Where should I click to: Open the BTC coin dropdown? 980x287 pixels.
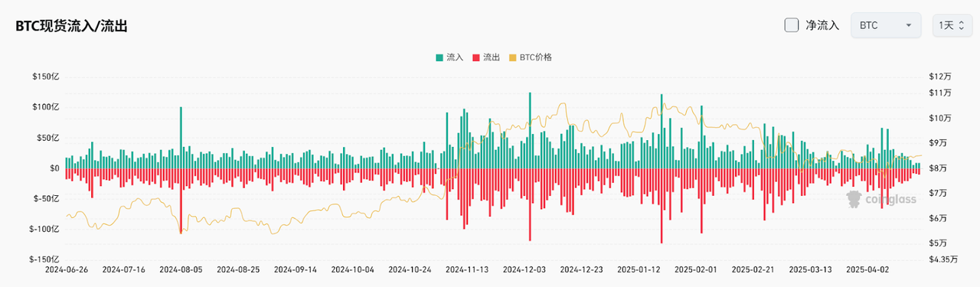tap(886, 25)
